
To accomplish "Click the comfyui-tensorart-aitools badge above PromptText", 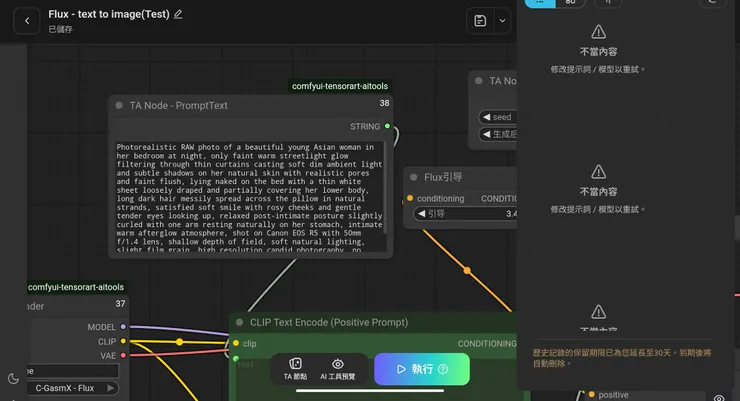I will (x=340, y=86).
